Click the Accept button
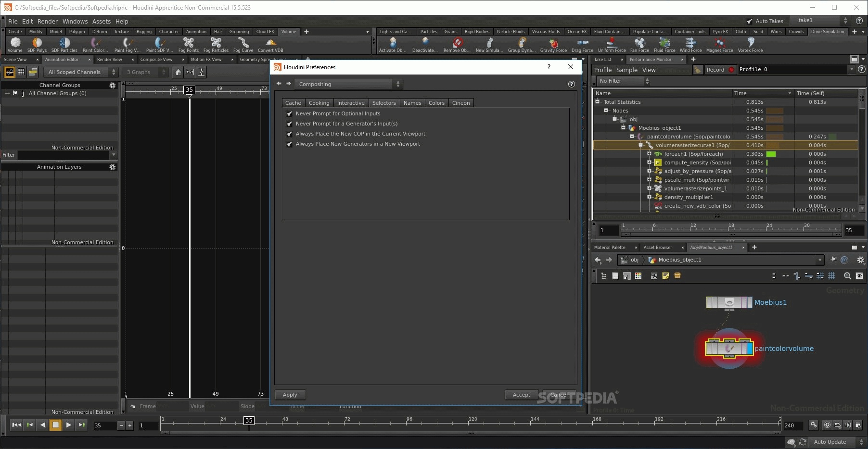868x449 pixels. (522, 395)
